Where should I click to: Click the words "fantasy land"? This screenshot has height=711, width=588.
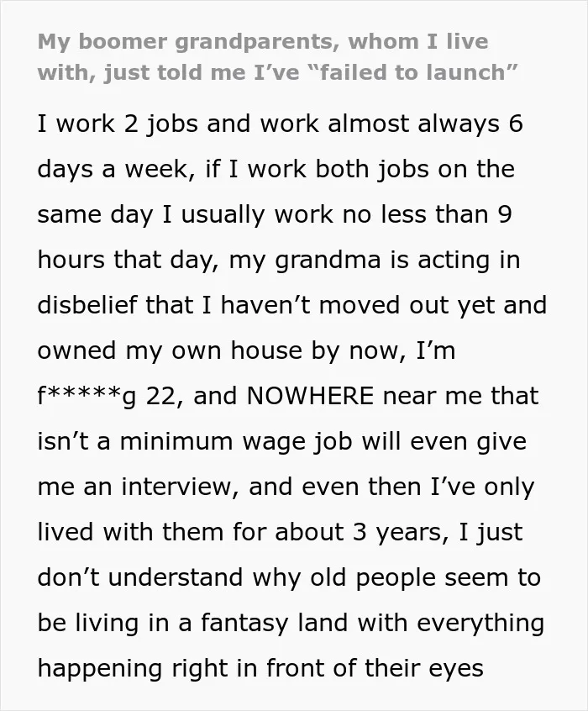[x=274, y=623]
